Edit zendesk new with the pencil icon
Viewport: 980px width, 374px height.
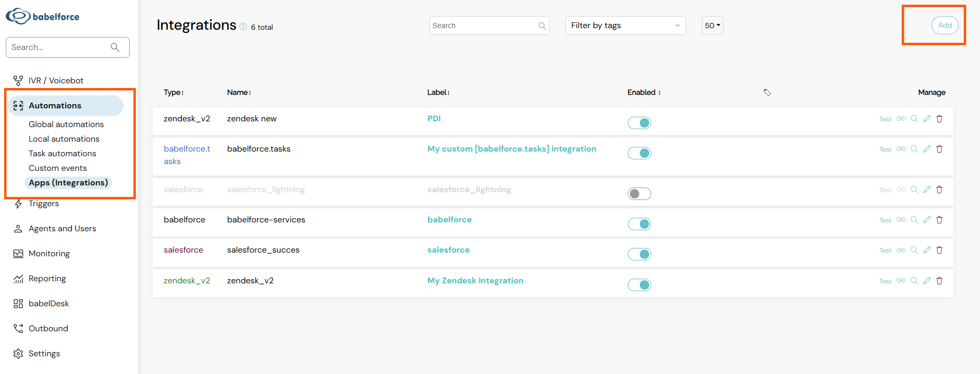(x=927, y=119)
